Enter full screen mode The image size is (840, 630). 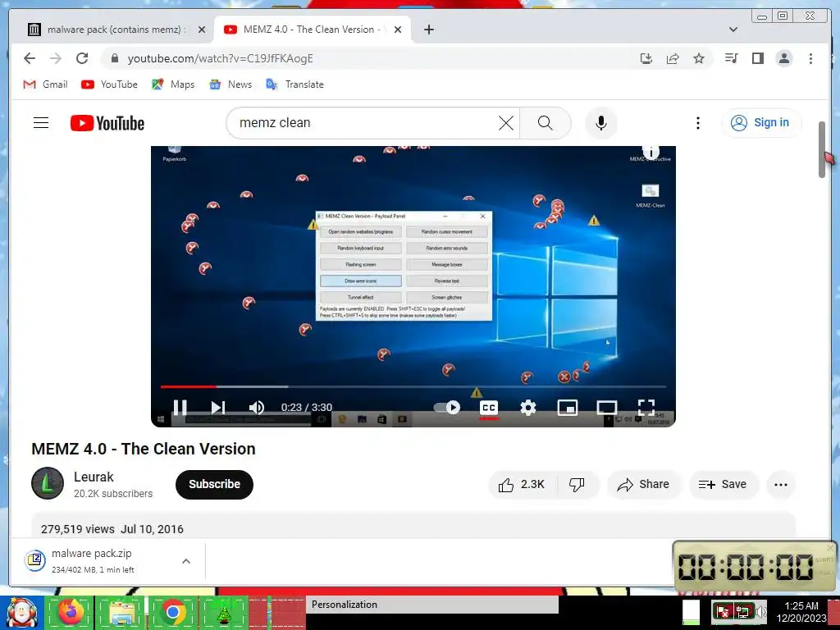pos(646,408)
